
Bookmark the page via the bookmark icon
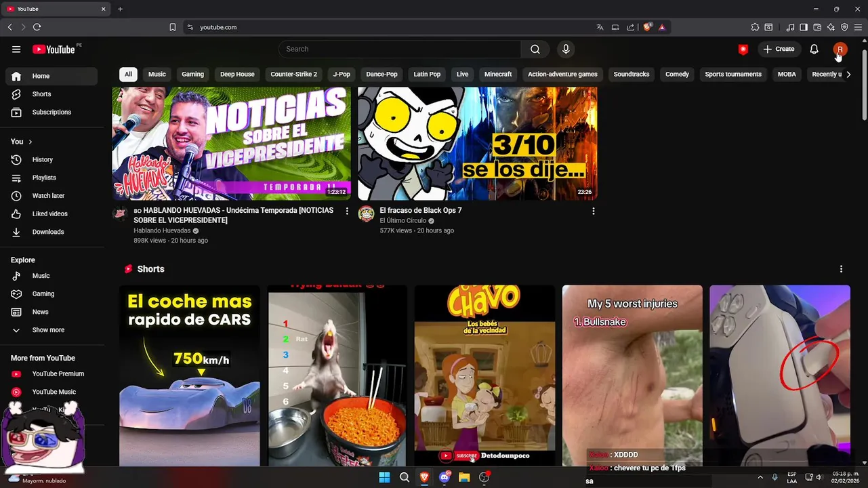coord(172,27)
